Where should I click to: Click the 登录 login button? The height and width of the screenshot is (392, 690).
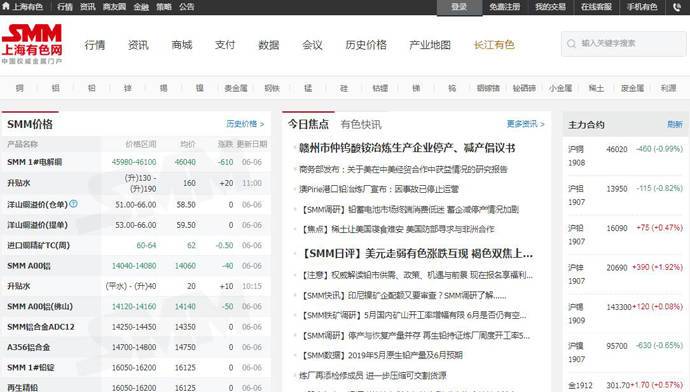(x=459, y=7)
